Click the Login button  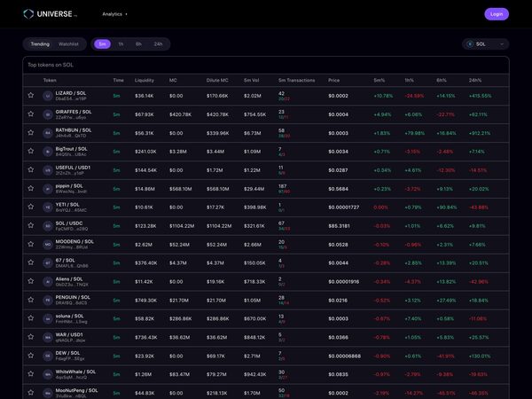click(x=497, y=14)
